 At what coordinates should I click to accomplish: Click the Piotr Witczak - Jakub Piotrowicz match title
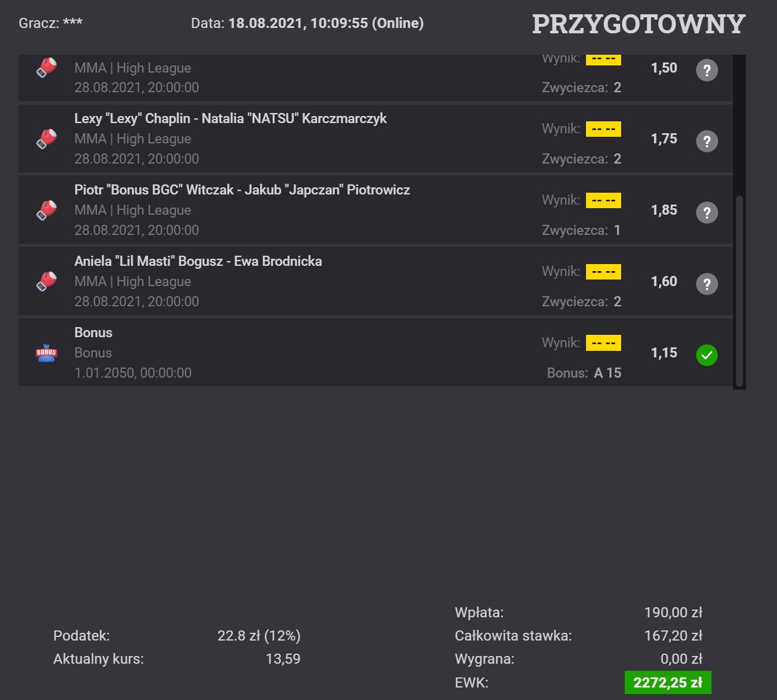point(242,190)
